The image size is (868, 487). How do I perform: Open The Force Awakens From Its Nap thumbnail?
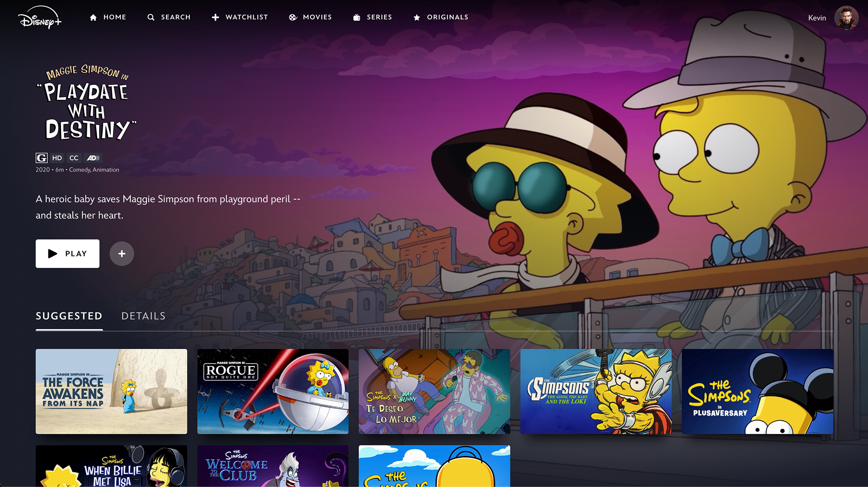[111, 391]
